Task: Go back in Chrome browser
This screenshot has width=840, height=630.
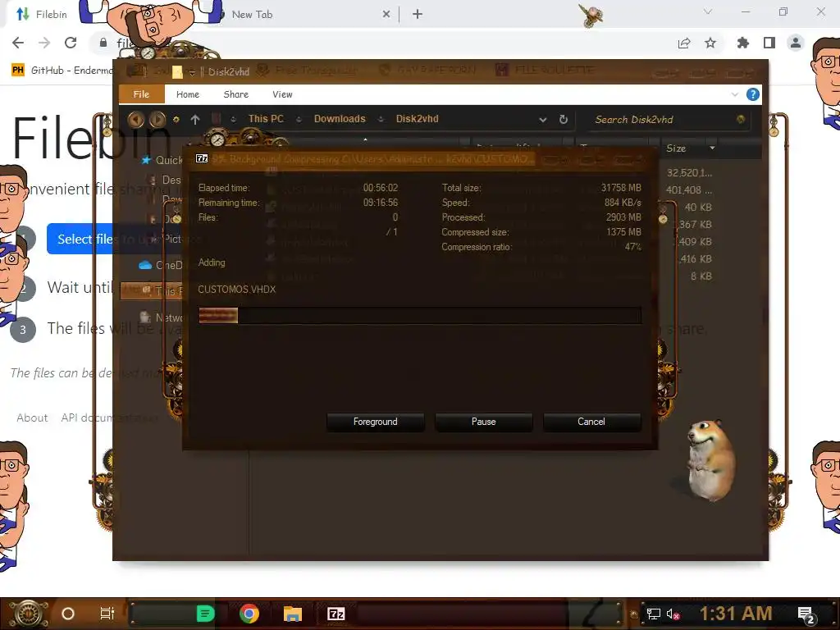Action: 18,43
